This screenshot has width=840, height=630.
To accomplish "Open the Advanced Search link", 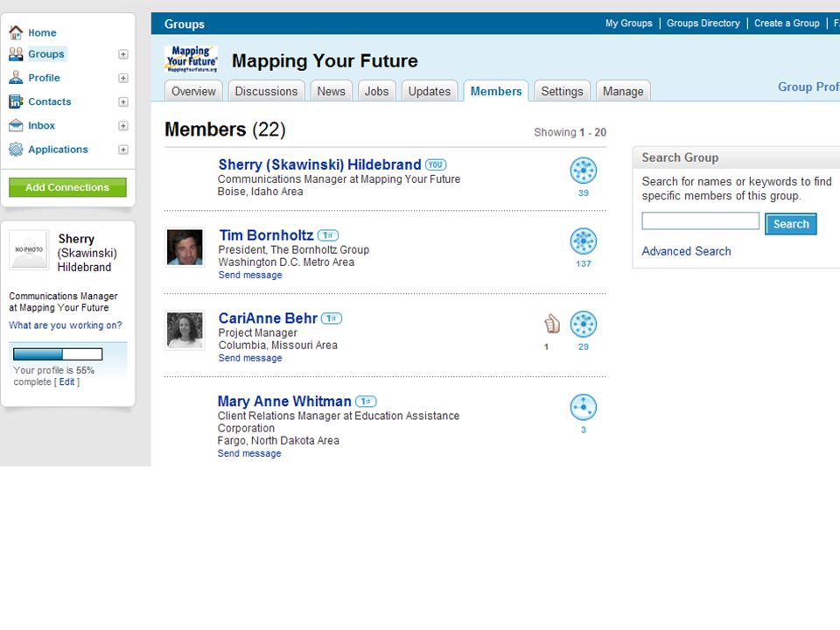I will pyautogui.click(x=686, y=251).
